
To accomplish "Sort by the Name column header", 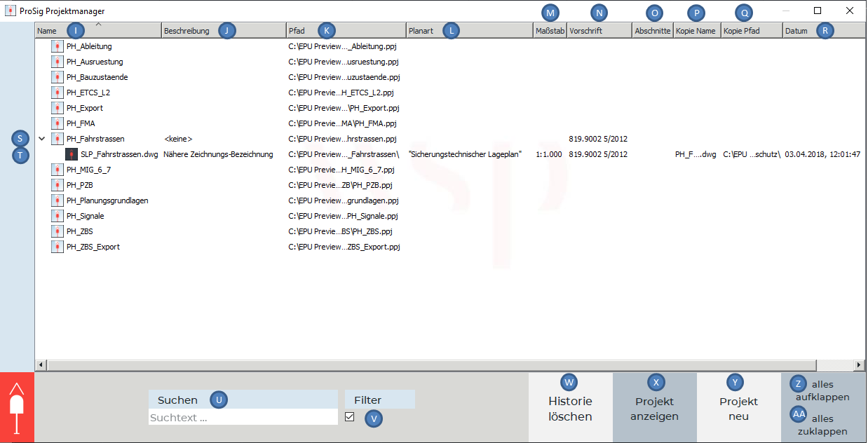I will [97, 31].
